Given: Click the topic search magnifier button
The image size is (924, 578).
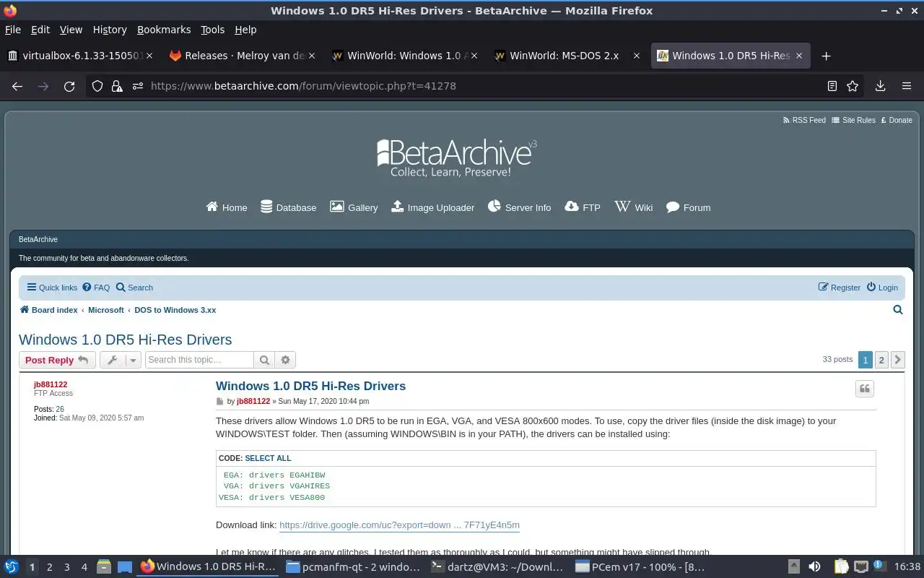Looking at the screenshot, I should [264, 360].
